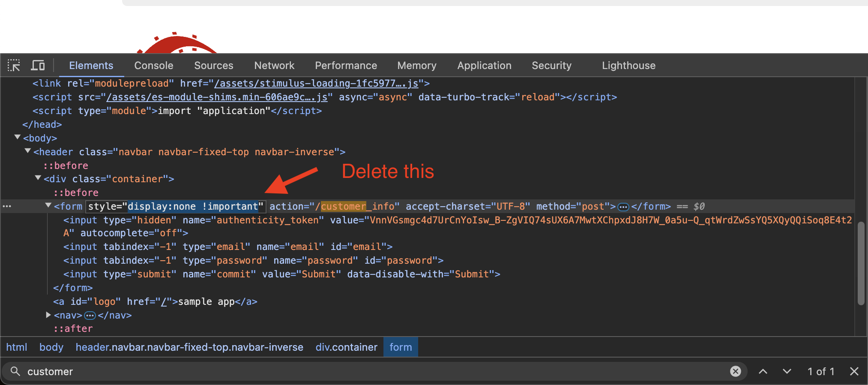Select form breadcrumb item
This screenshot has height=385, width=868.
pyautogui.click(x=401, y=347)
